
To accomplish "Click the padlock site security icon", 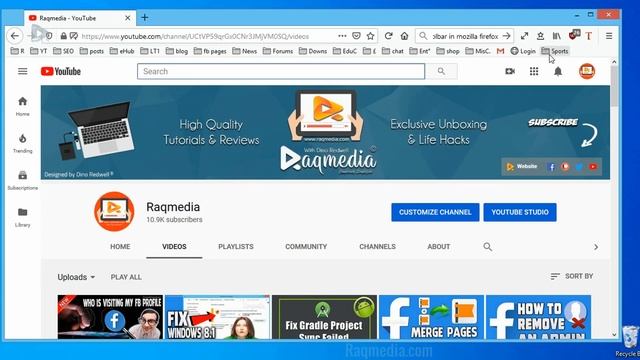I will click(x=63, y=36).
